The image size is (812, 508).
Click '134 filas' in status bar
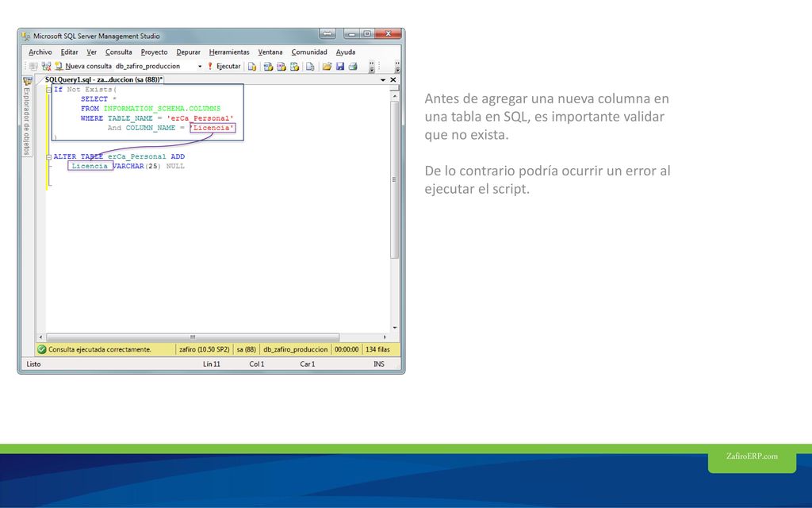pyautogui.click(x=377, y=349)
